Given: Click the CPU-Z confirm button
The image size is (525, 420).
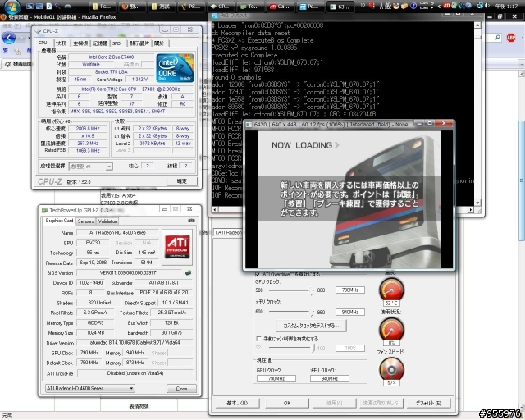Looking at the screenshot, I should pyautogui.click(x=182, y=181).
